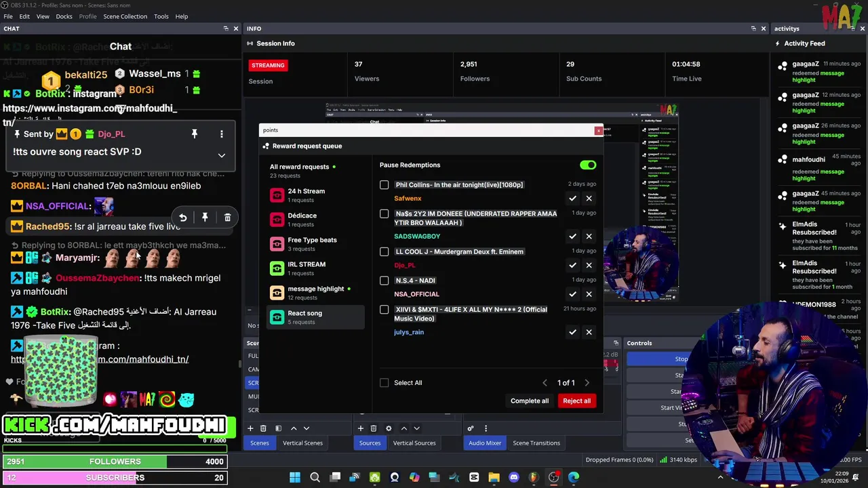The width and height of the screenshot is (868, 488).
Task: Open Microsoft Edge from the taskbar
Action: point(574,478)
